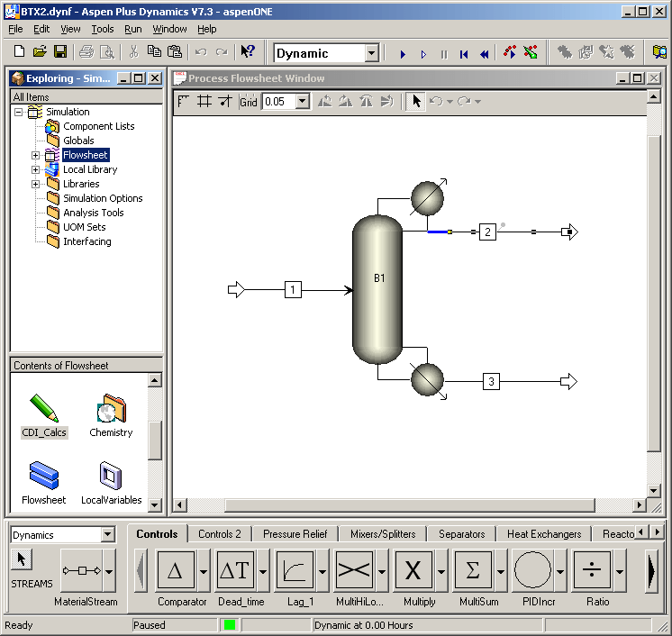
Task: Toggle the grid display button
Action: click(204, 102)
